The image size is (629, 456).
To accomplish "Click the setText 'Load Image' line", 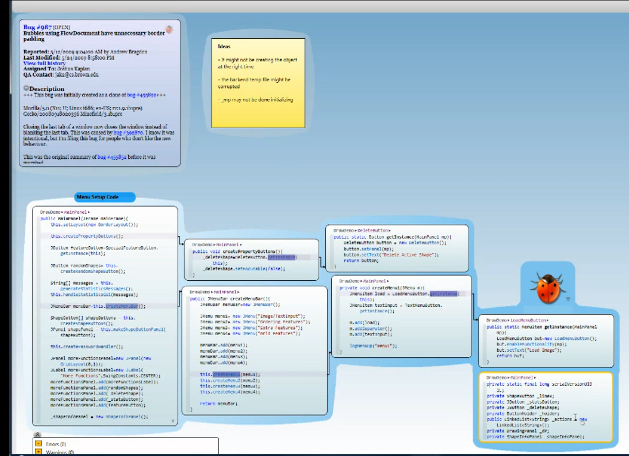I will coord(529,350).
